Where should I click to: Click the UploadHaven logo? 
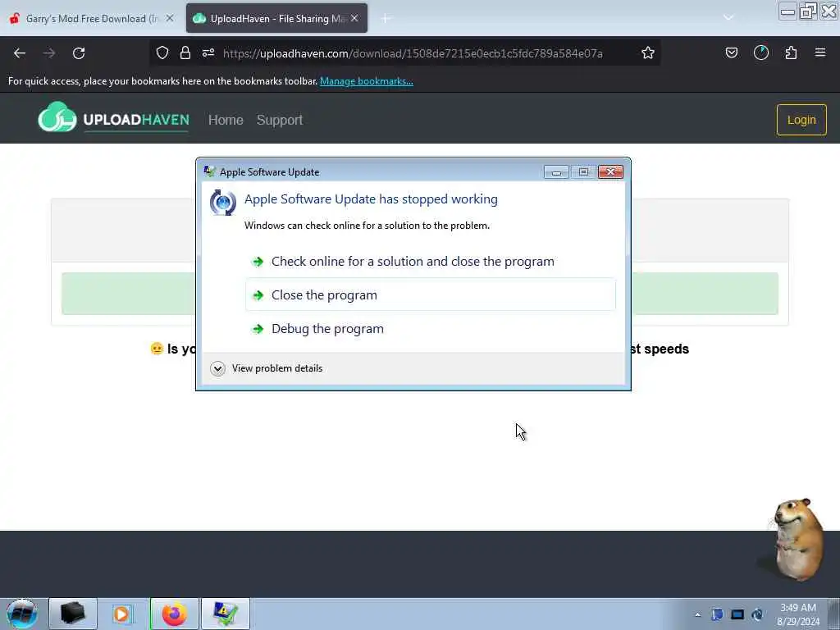[113, 117]
